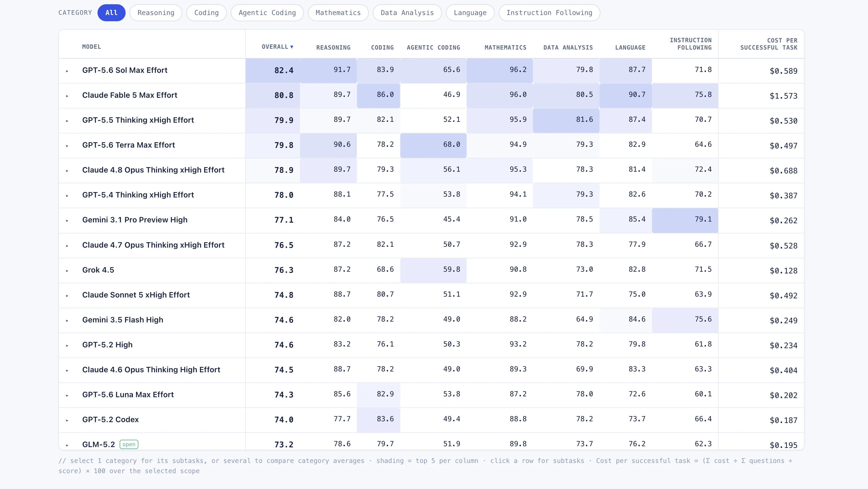Toggle the Instruction Following category pill
This screenshot has width=868, height=489.
click(549, 13)
